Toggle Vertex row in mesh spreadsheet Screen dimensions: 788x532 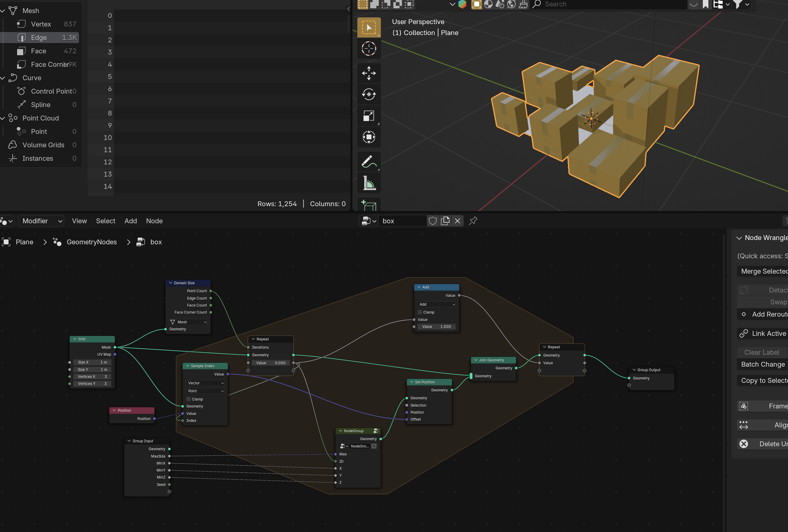click(42, 24)
